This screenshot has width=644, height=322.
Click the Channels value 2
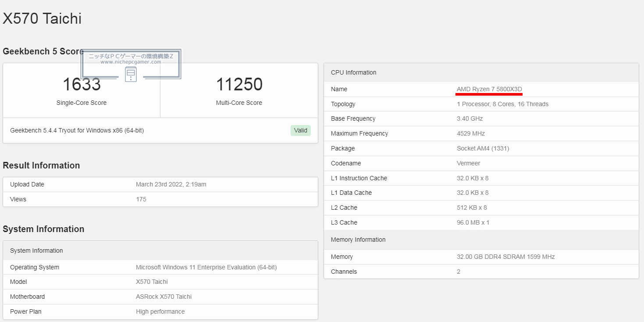point(459,272)
